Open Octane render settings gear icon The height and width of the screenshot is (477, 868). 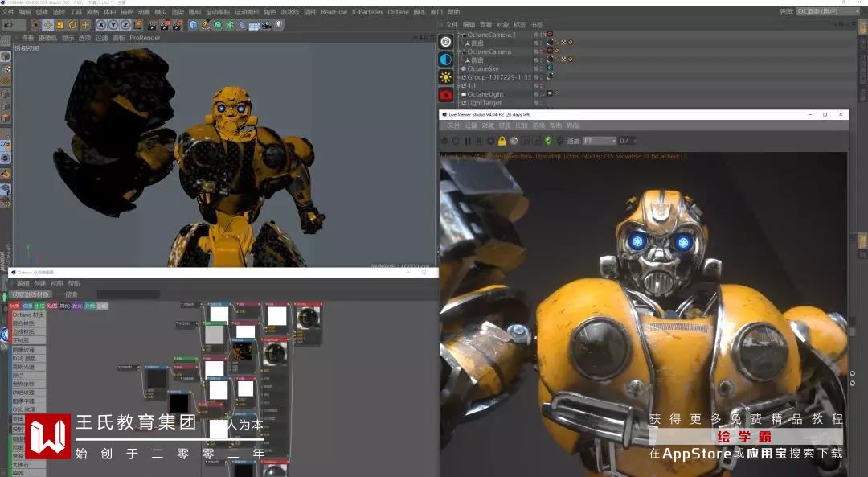point(490,141)
